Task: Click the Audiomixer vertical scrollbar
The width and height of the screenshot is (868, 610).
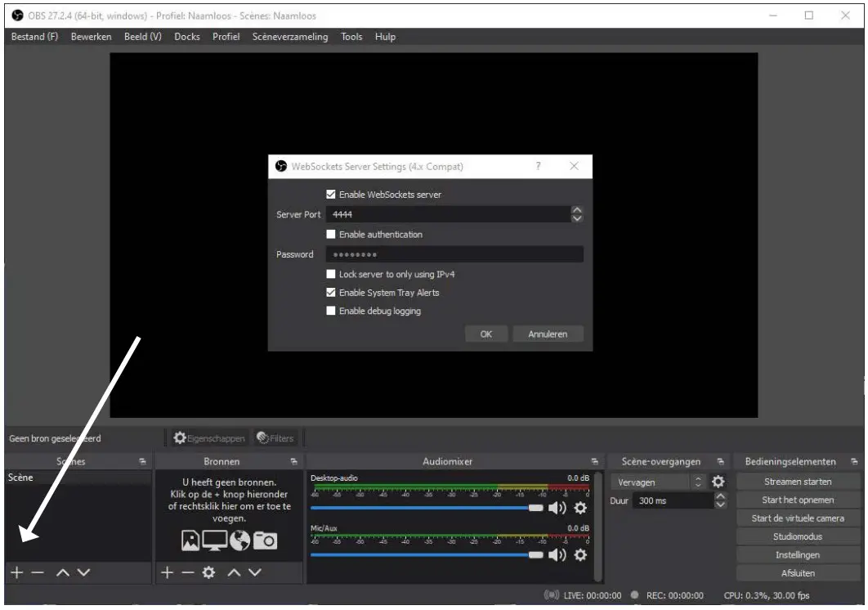Action: coord(597,527)
